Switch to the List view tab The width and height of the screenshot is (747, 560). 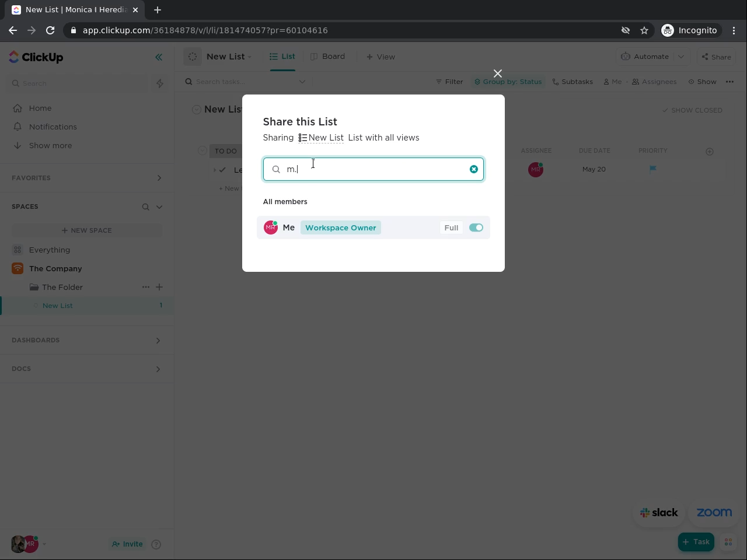click(x=282, y=57)
